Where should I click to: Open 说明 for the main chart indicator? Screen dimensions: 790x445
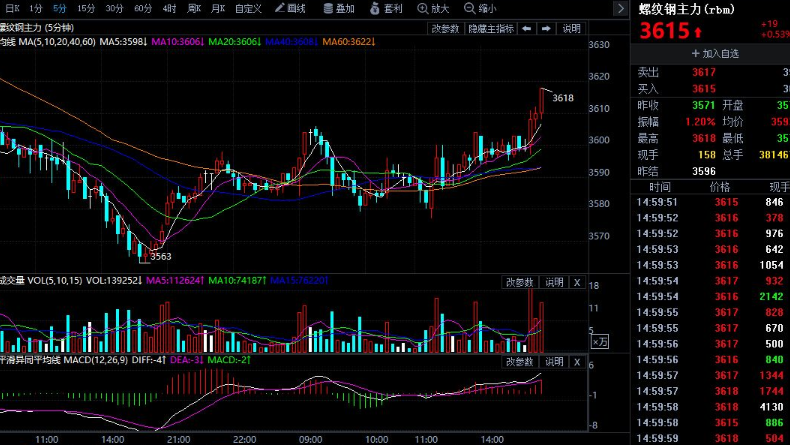(x=571, y=29)
